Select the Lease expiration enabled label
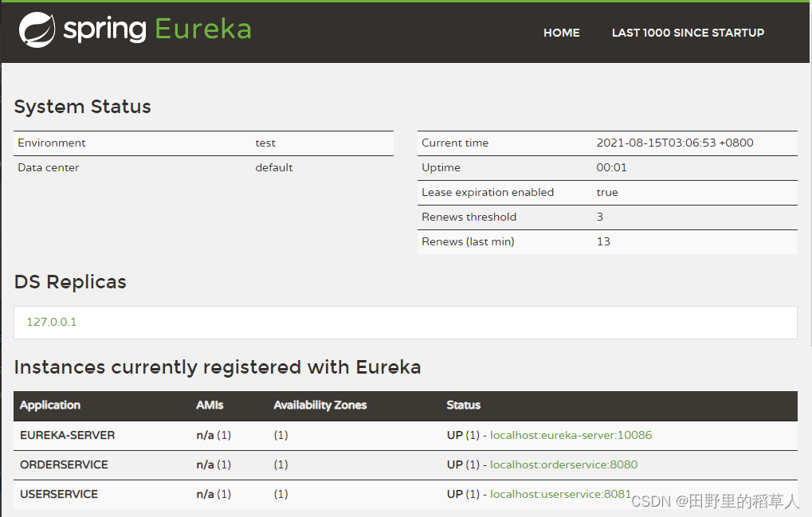The height and width of the screenshot is (517, 812). [488, 193]
